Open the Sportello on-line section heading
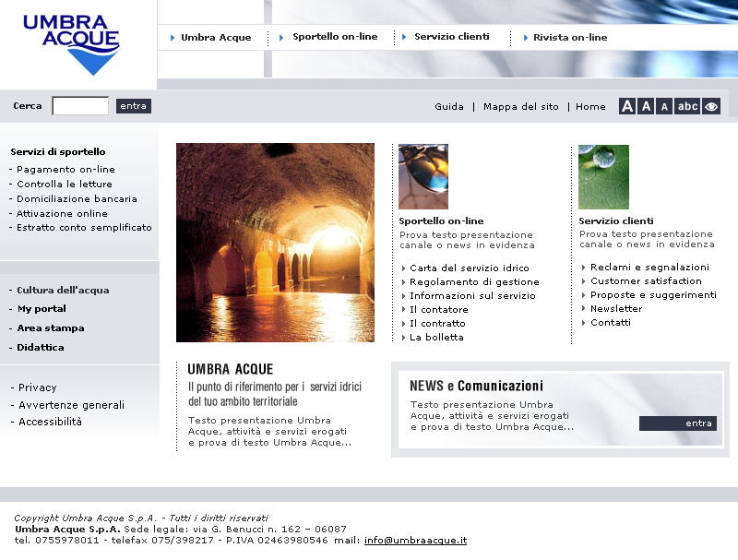The image size is (738, 560). 441,221
